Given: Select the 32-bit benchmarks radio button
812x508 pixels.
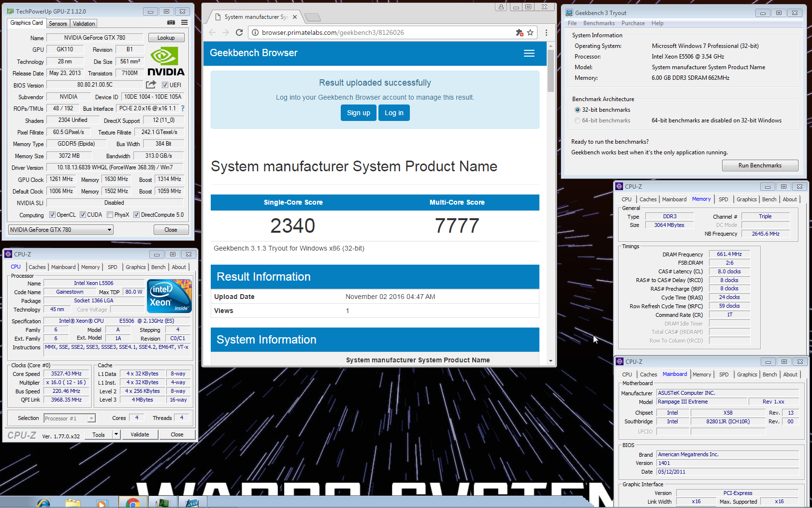Looking at the screenshot, I should click(578, 110).
